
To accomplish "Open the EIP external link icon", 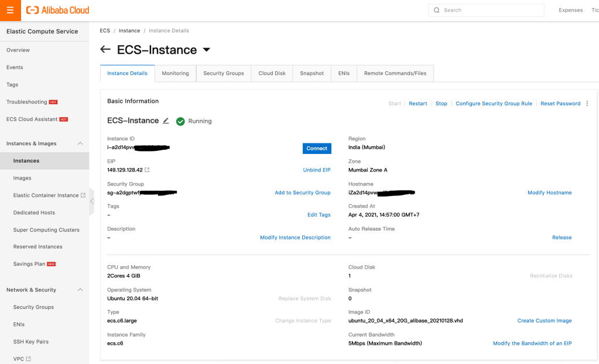I will click(147, 170).
